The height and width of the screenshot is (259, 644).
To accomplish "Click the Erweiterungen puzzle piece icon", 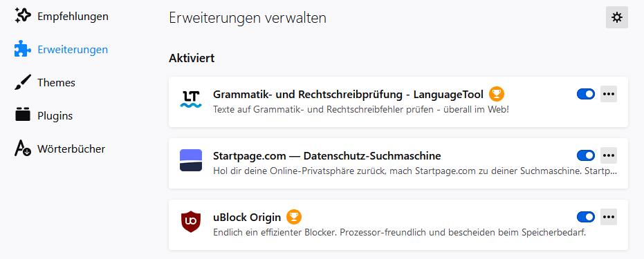I will tap(23, 49).
